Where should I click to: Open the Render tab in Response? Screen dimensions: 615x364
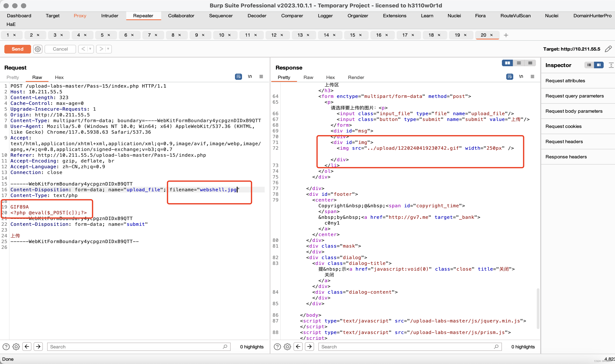(356, 77)
